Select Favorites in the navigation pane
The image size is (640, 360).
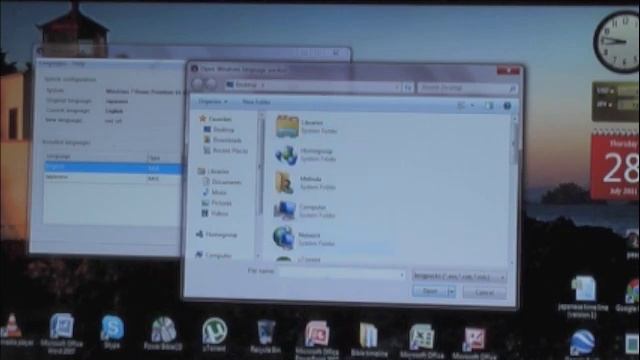point(216,119)
